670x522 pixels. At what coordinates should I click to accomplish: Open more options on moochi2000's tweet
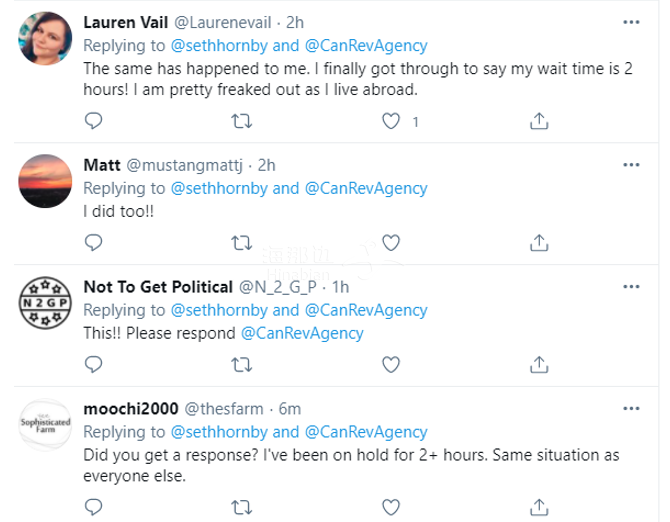click(x=631, y=408)
